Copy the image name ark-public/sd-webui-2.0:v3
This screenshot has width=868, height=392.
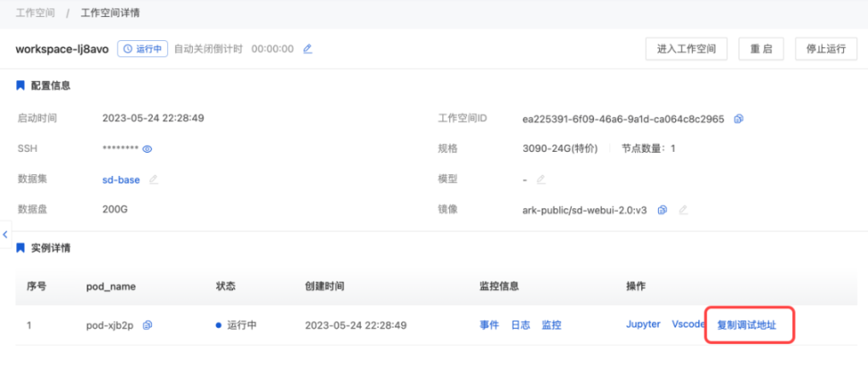tap(663, 210)
